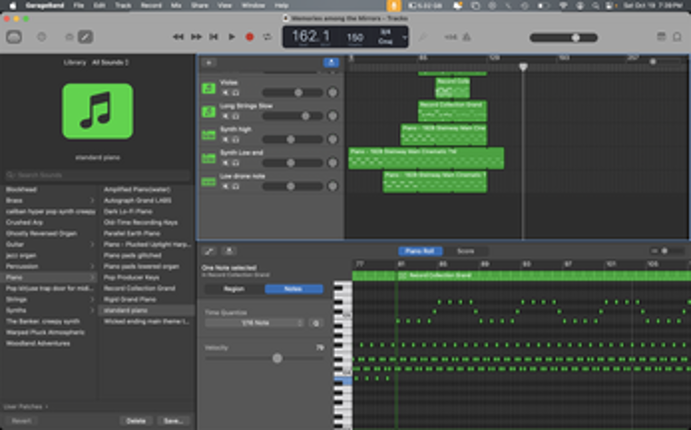This screenshot has height=430, width=691.
Task: Mute the Synth Low end track
Action: pos(226,163)
